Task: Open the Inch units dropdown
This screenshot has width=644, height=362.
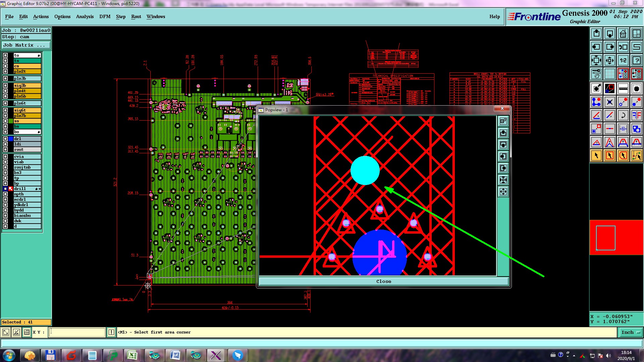Action: 631,332
